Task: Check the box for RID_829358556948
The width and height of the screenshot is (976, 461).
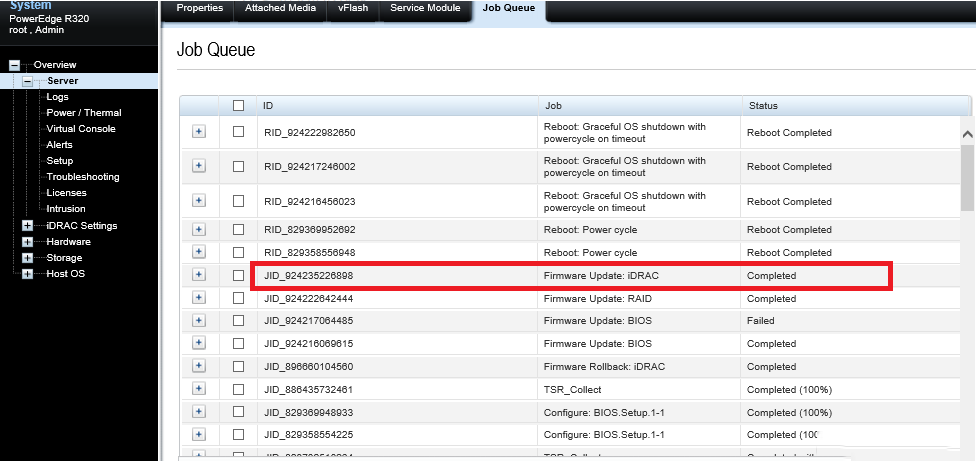Action: [238, 253]
